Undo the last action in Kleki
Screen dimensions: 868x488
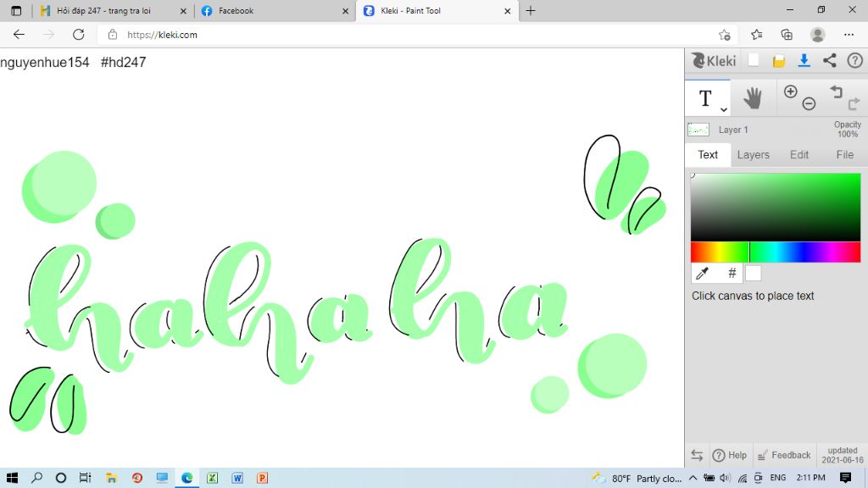click(x=836, y=91)
